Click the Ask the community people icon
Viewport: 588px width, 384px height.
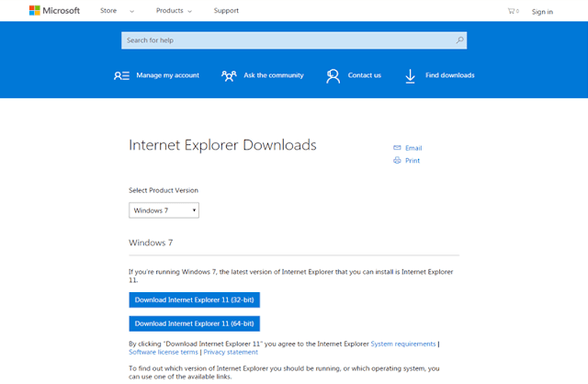pos(229,75)
